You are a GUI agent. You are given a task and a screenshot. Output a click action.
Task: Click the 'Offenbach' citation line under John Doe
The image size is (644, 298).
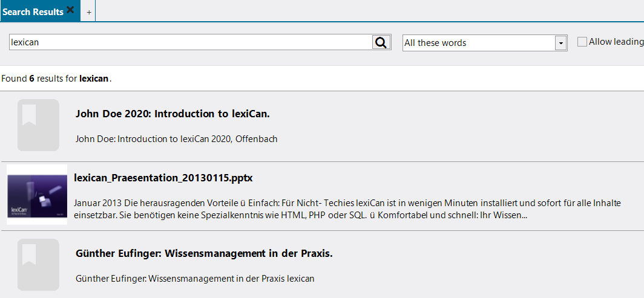(176, 139)
